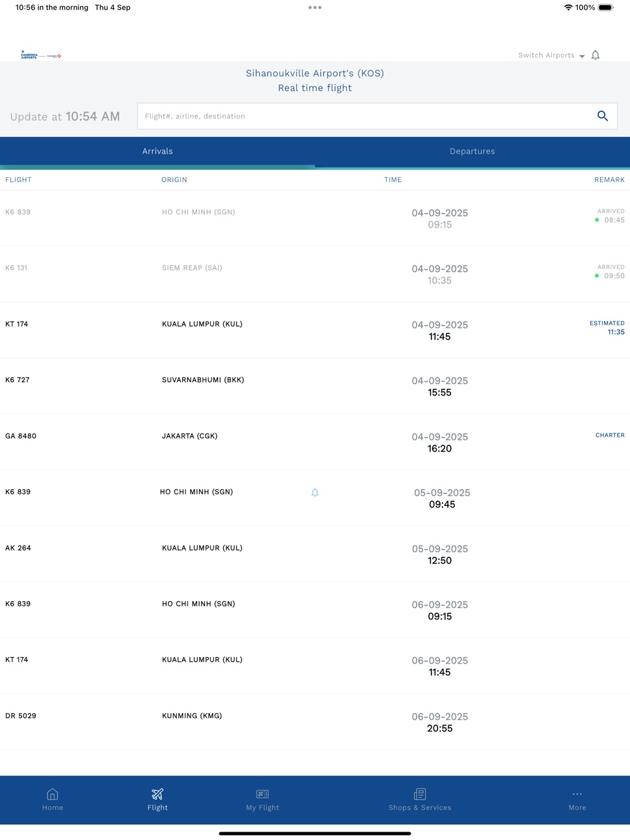630x840 pixels.
Task: Open My Flight ticket icon
Action: coord(262,794)
